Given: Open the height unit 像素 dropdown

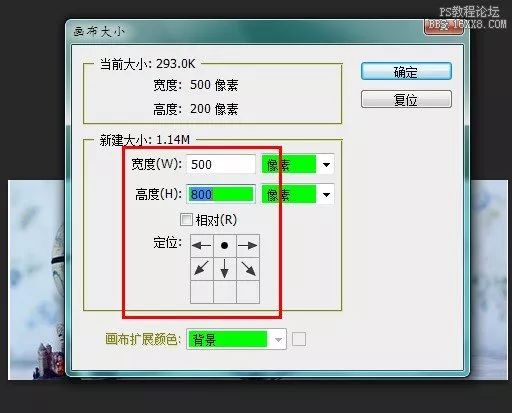Looking at the screenshot, I should (x=298, y=194).
